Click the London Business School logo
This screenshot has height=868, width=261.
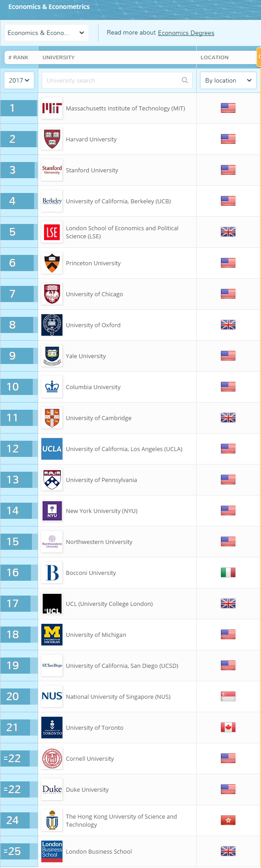click(x=52, y=851)
